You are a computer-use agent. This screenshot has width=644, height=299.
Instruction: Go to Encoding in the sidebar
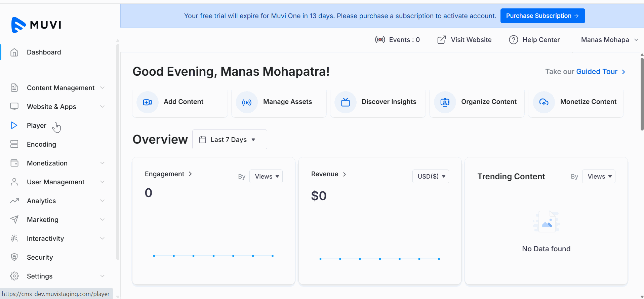pos(41,144)
